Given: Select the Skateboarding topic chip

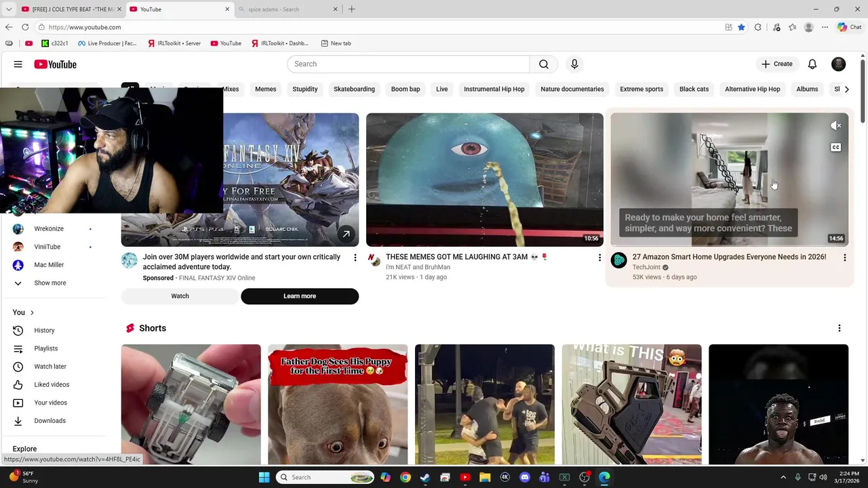Looking at the screenshot, I should pos(354,89).
